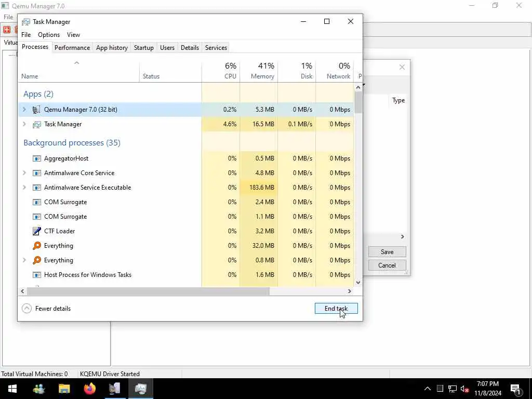Switch to the Users tab
This screenshot has width=532, height=399.
tap(167, 47)
